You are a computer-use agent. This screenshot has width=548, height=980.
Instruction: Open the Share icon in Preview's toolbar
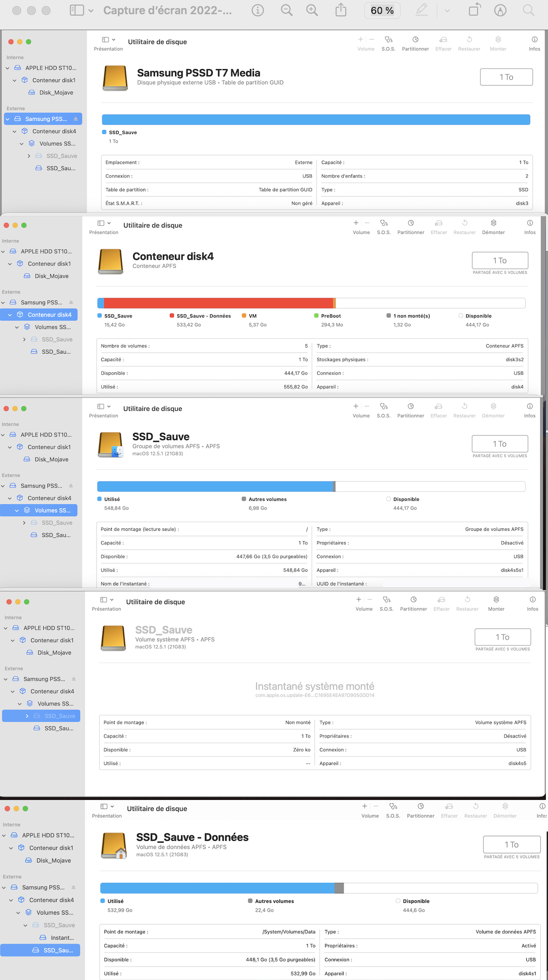[341, 10]
